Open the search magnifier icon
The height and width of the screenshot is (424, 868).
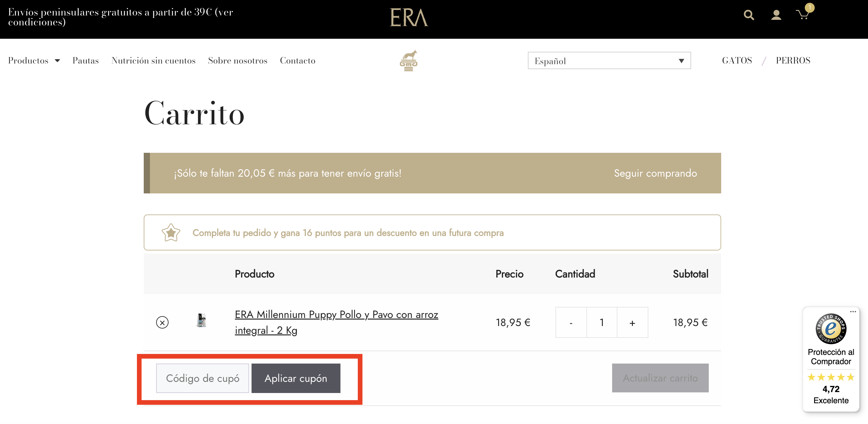tap(749, 15)
